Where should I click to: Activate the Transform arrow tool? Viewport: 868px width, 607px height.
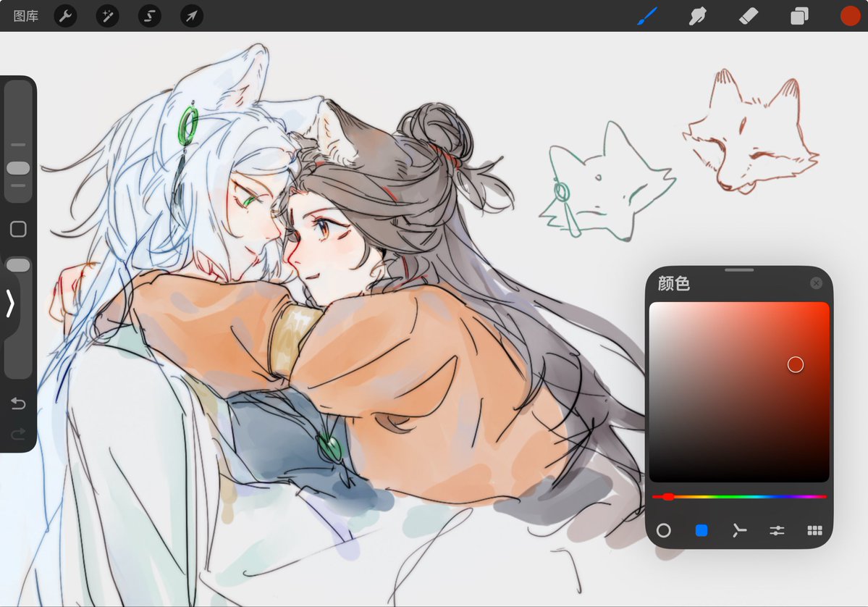tap(192, 16)
